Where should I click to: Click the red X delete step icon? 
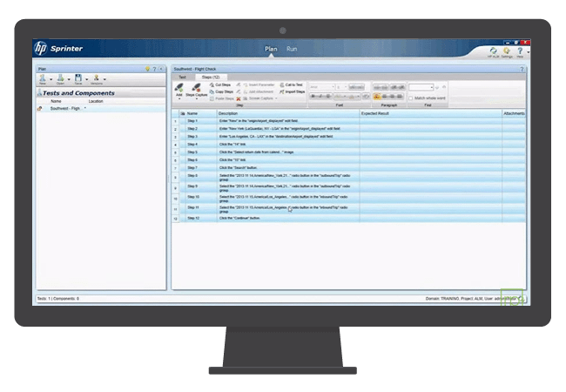pos(239,98)
